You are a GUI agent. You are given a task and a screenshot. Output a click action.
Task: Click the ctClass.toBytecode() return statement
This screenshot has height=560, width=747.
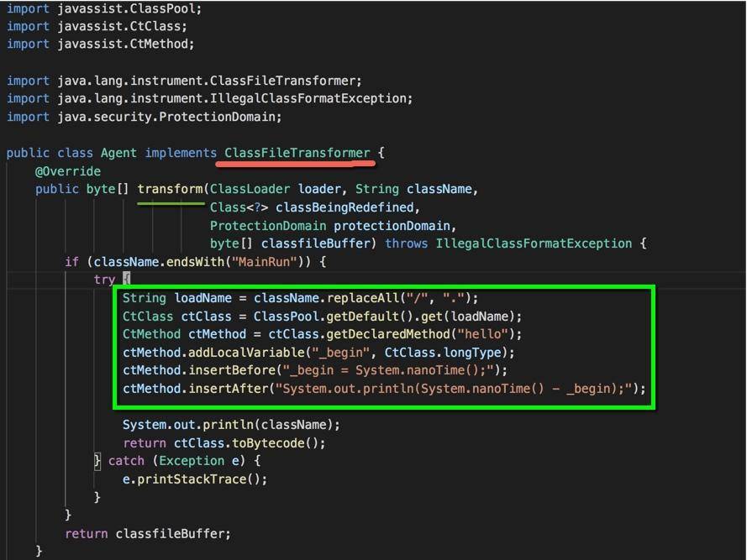[224, 442]
